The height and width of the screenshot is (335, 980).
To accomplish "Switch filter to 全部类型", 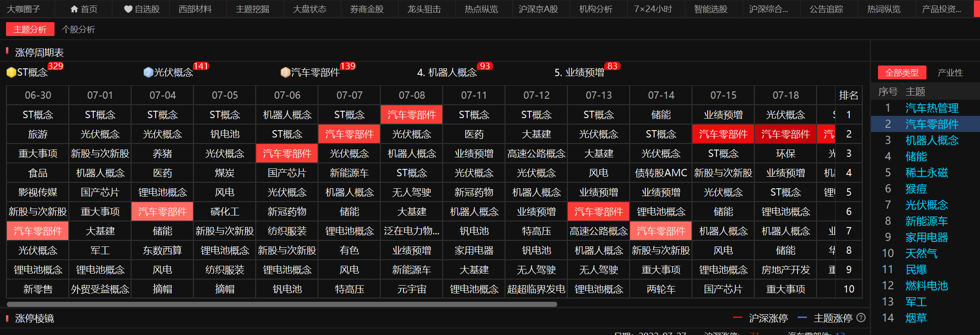I will [902, 73].
